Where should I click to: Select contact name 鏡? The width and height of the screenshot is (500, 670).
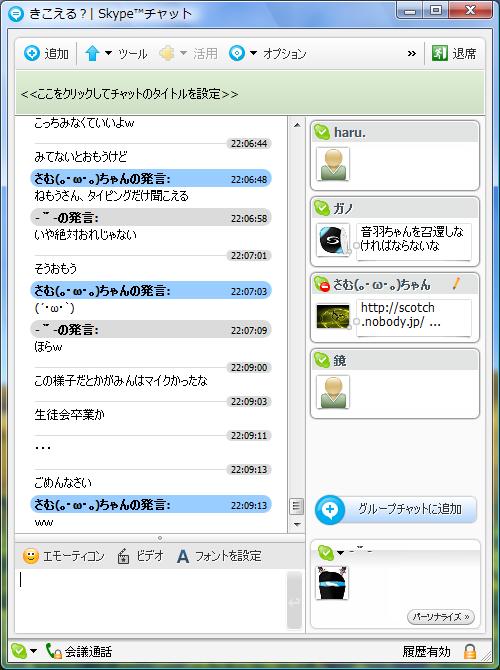[340, 361]
